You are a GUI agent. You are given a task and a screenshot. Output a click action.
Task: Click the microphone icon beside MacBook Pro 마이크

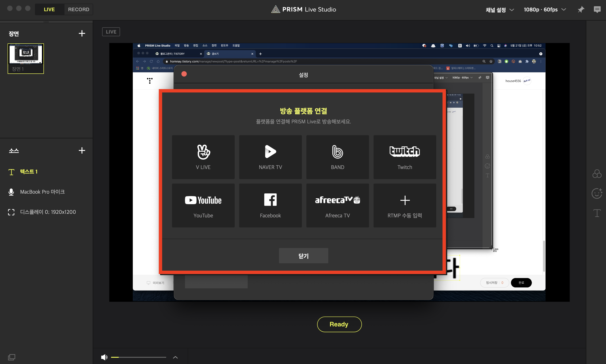coord(11,192)
